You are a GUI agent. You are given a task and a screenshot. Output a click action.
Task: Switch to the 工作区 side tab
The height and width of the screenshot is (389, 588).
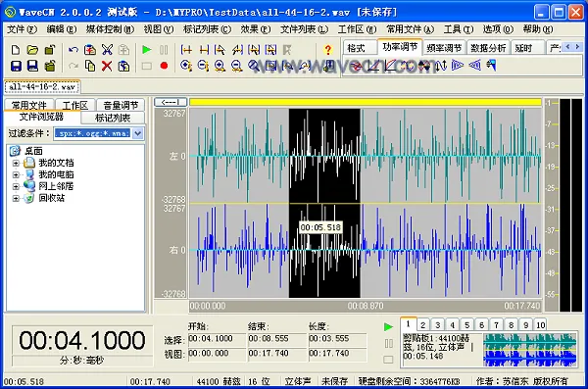click(75, 105)
